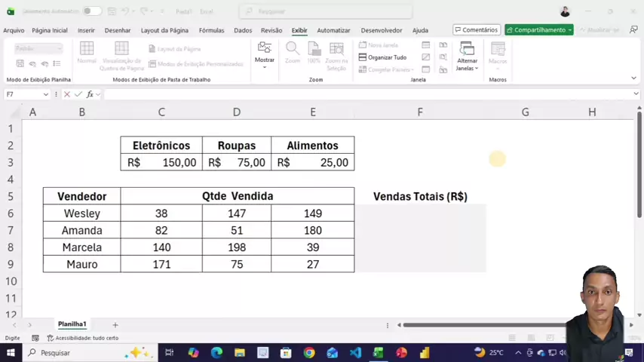Switch to the Dados ribbon tab
Viewport: 644px width, 362px height.
(243, 30)
